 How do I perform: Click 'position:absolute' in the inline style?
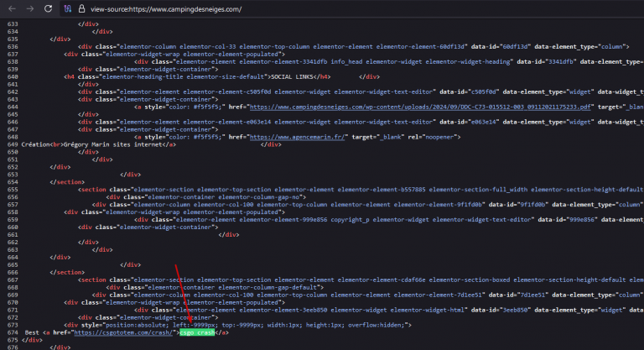tap(136, 325)
